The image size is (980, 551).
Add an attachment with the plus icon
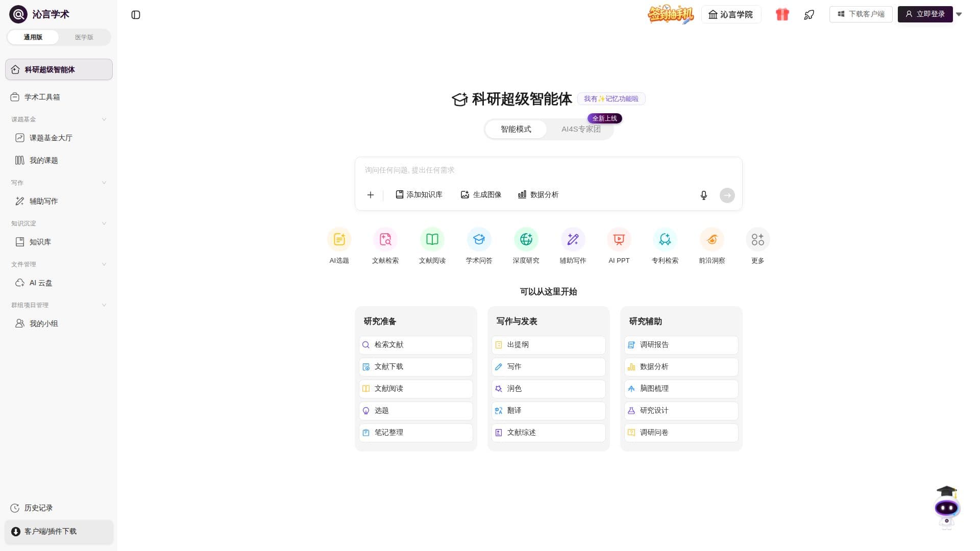coord(371,195)
